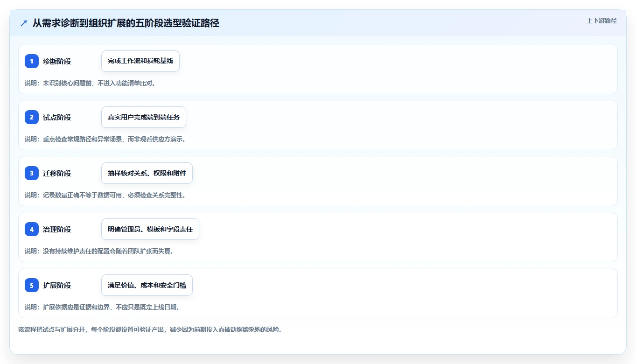Viewport: 636px width, 364px height.
Task: Select the 满足价值、成本和安全门槛 chip
Action: tap(147, 285)
